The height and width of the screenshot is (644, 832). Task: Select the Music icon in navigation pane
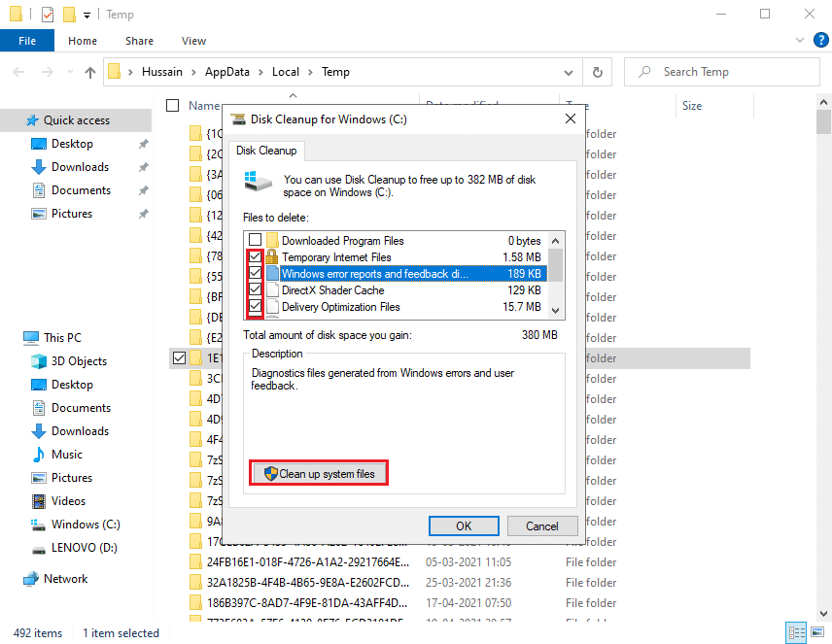tap(39, 455)
